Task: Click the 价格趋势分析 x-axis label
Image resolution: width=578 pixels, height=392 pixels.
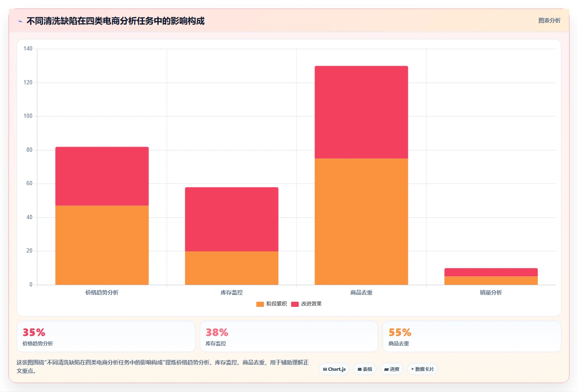Action: [102, 292]
